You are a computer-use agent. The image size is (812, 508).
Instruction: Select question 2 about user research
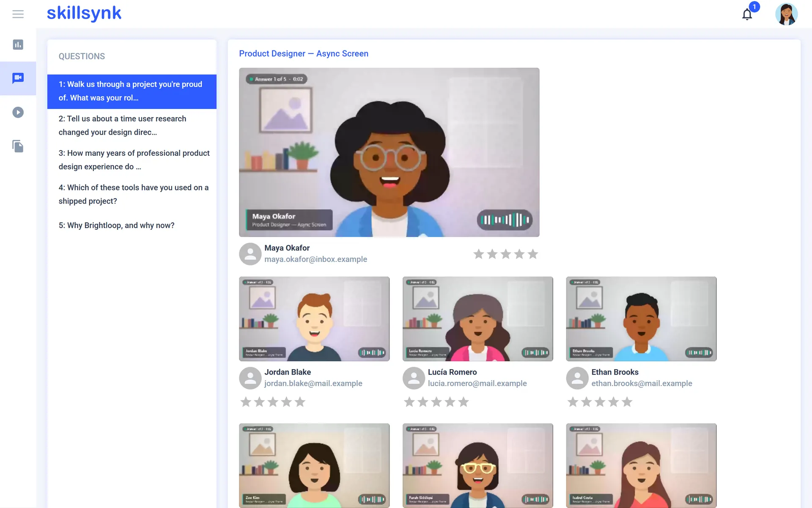point(132,125)
